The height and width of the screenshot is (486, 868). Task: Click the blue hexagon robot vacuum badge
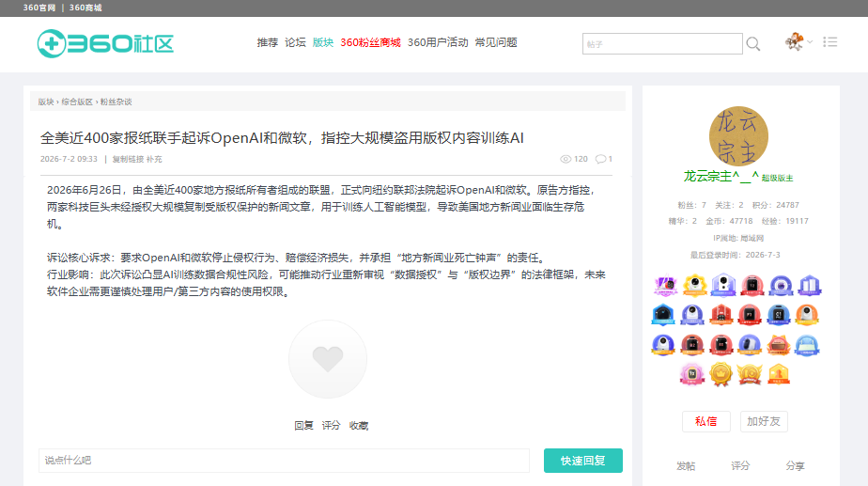(663, 315)
